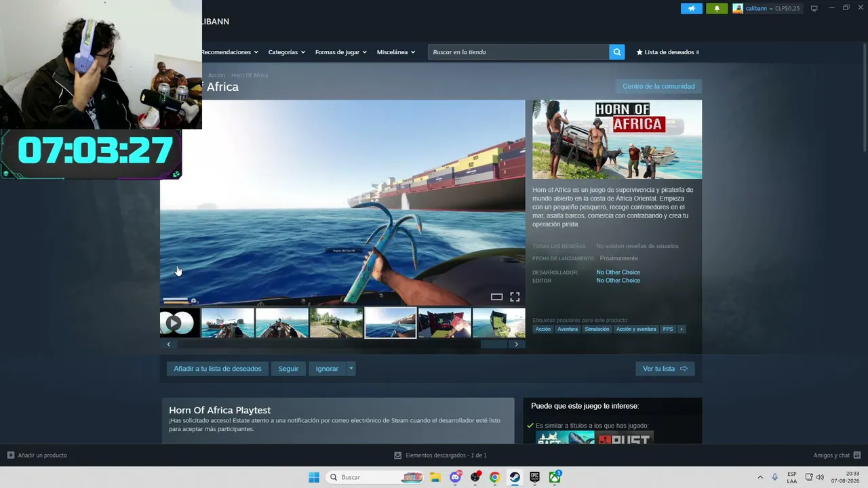Enter fullscreen on the media viewer
Viewport: 868px width, 488px height.
pyautogui.click(x=515, y=297)
